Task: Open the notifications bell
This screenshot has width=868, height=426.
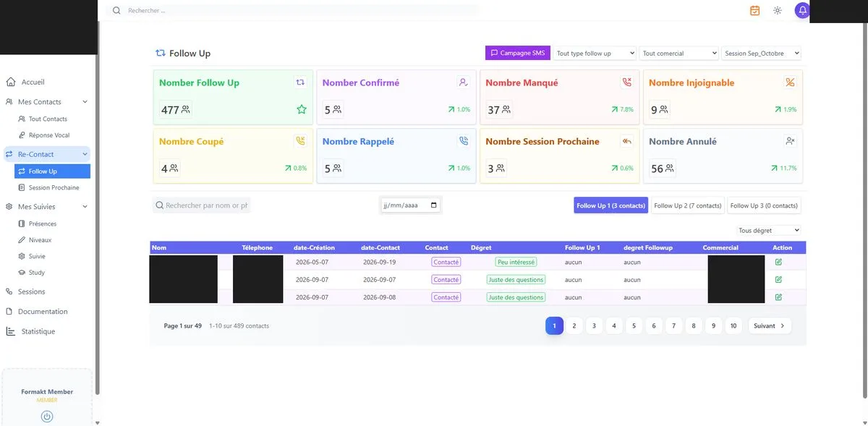Action: point(802,10)
